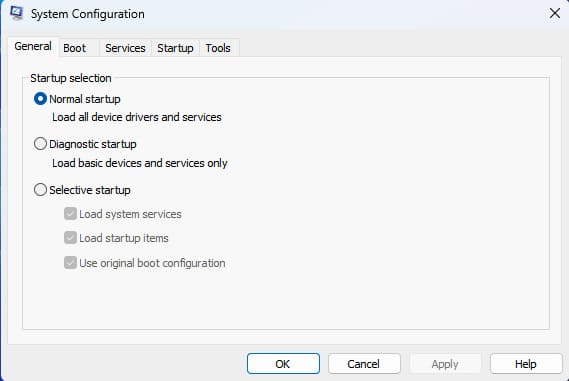Switch to the Boot tab
This screenshot has width=569, height=381.
tap(74, 48)
